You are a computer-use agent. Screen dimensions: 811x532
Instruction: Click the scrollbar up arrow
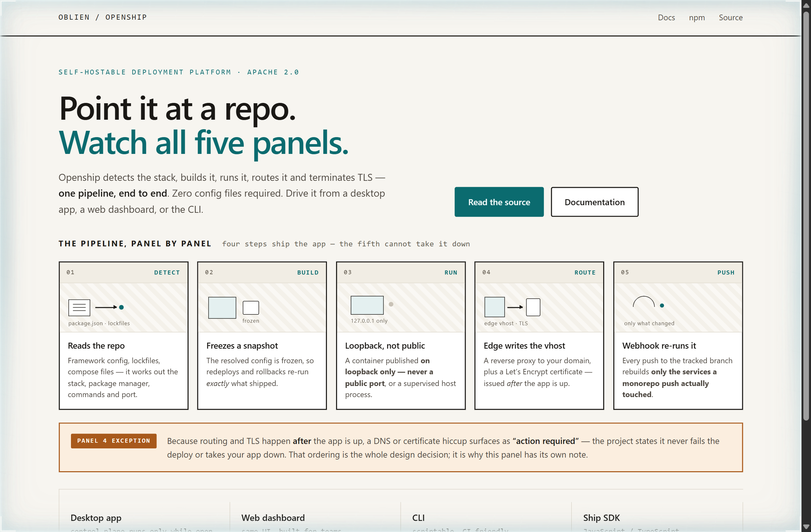tap(806, 6)
